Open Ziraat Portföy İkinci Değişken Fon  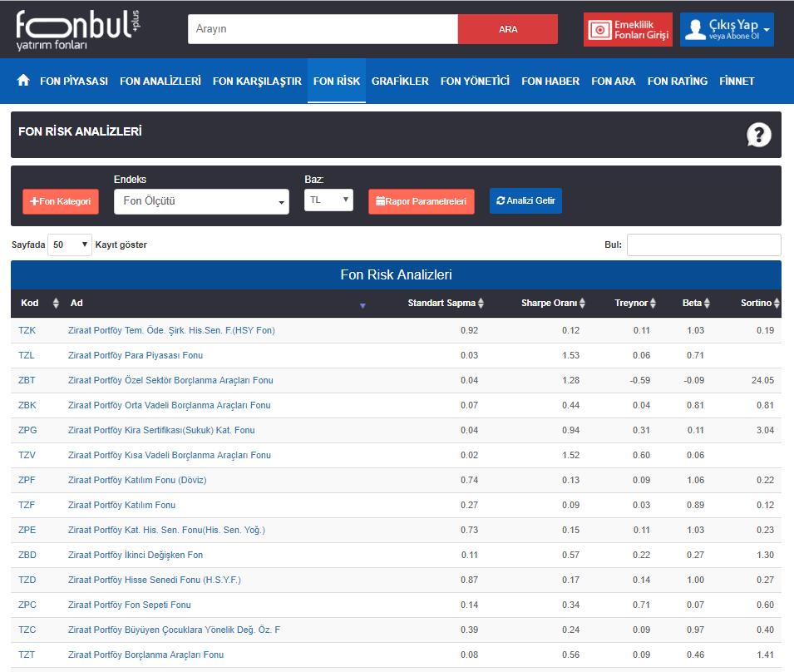point(136,555)
